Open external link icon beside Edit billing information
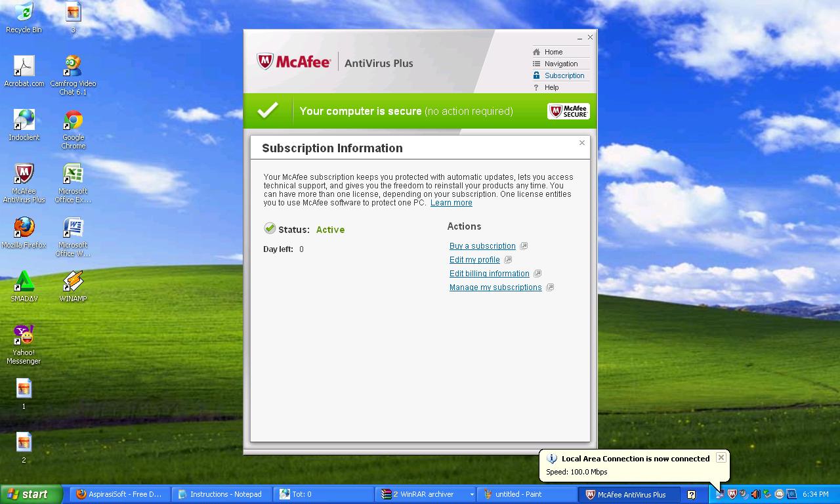840x504 pixels. coord(537,274)
